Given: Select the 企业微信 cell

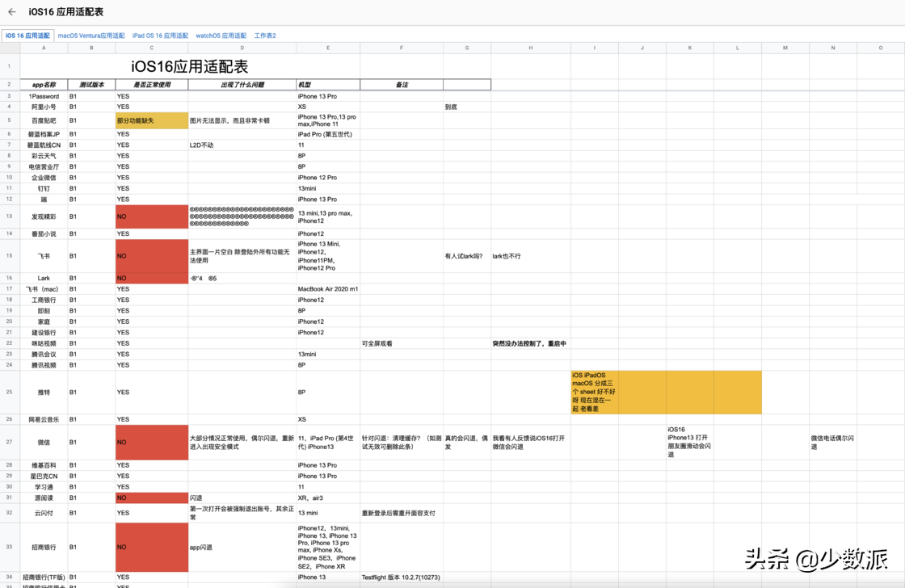Looking at the screenshot, I should 44,178.
